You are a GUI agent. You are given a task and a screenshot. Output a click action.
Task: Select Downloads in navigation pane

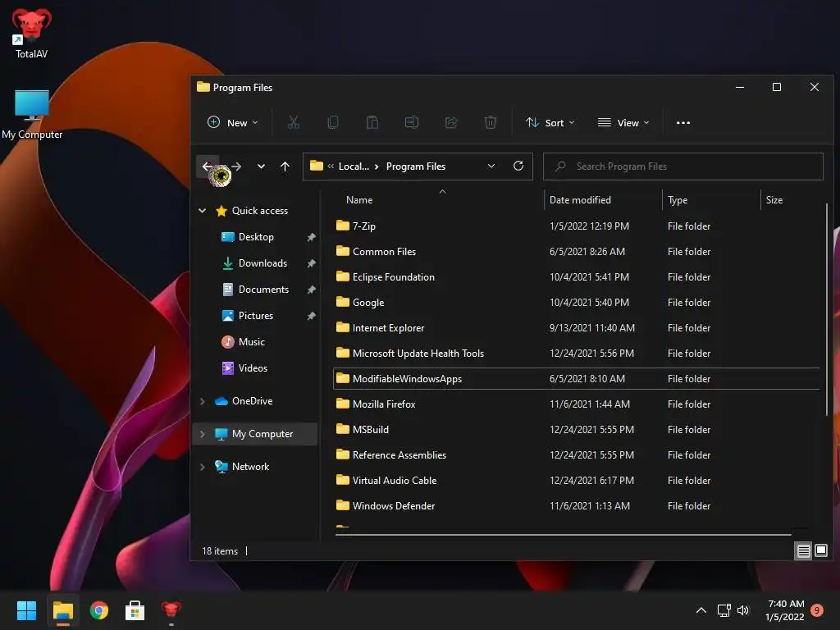point(262,263)
